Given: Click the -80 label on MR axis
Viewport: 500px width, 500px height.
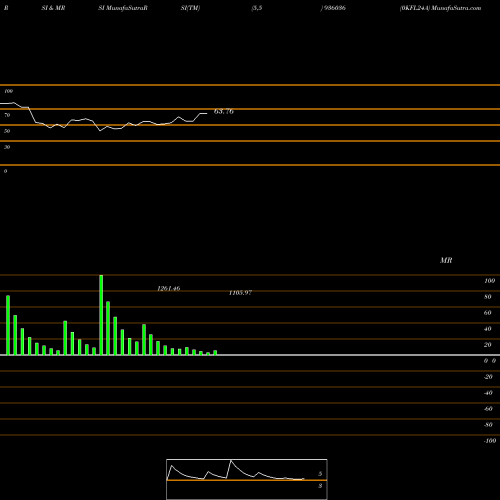Looking at the screenshot, I should pos(488,425).
